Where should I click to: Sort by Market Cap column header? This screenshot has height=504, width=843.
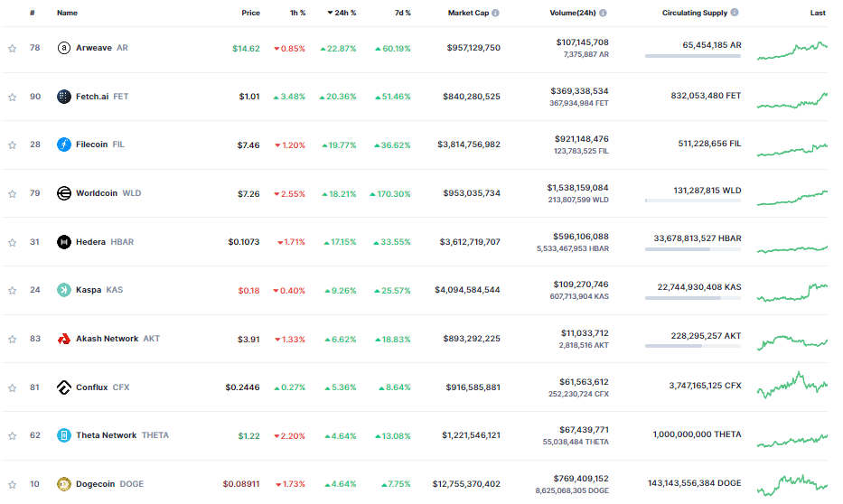coord(468,14)
